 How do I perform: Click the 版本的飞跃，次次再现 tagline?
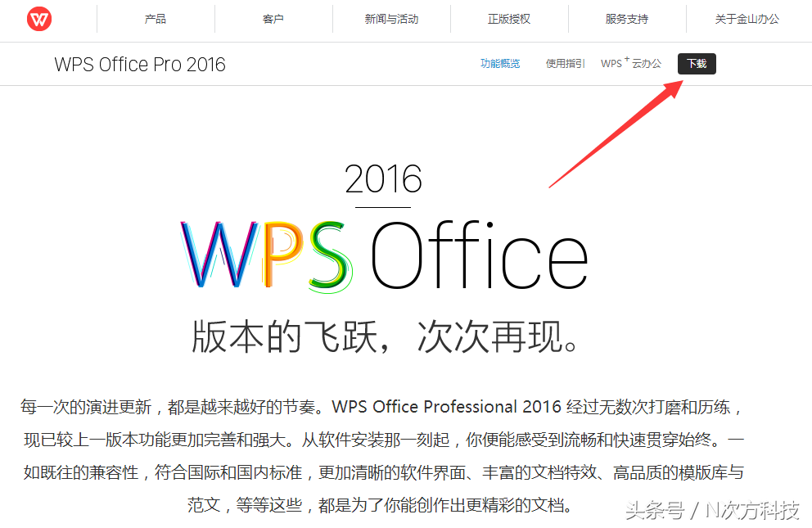tap(384, 336)
